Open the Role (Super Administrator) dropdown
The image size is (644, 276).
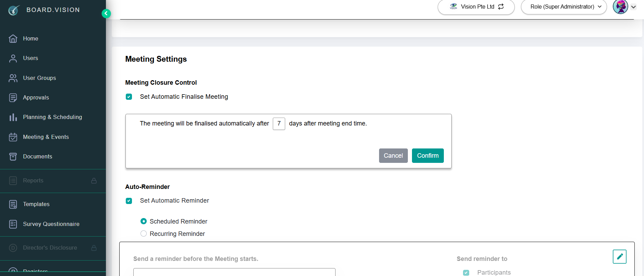tap(563, 7)
